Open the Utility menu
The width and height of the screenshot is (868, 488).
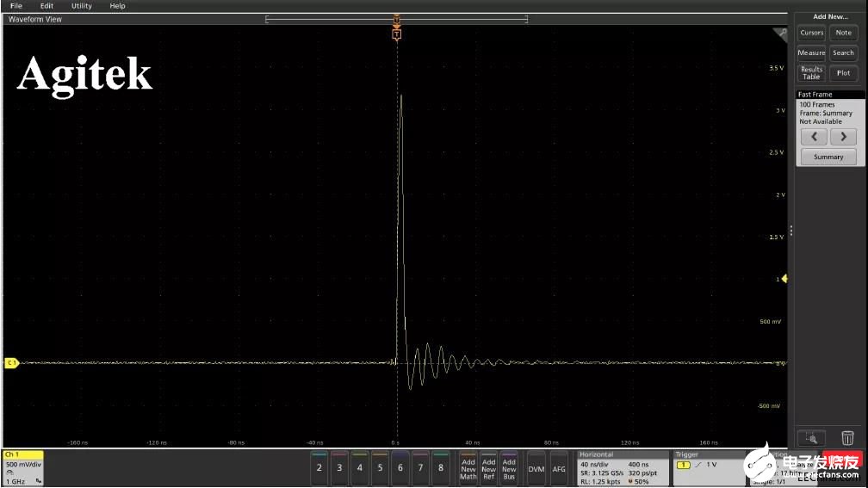click(x=81, y=5)
